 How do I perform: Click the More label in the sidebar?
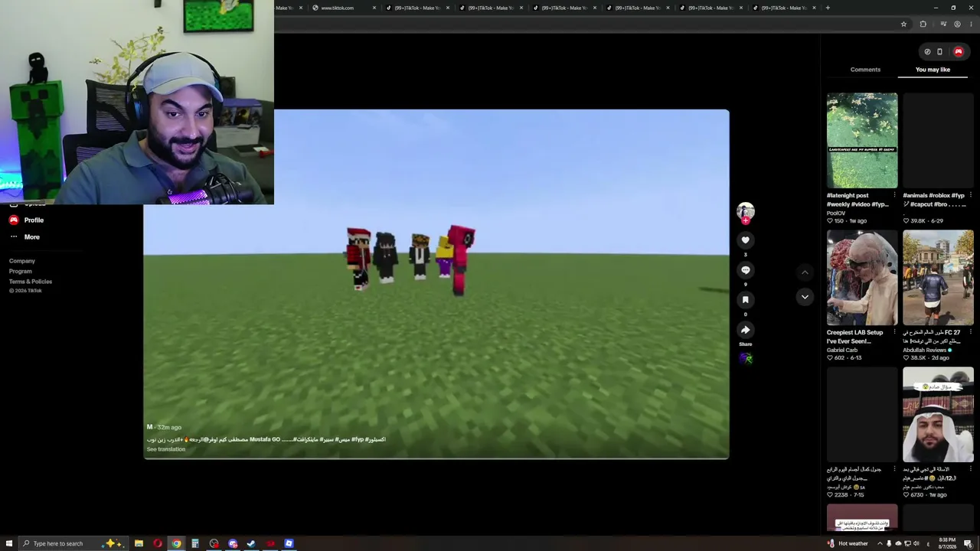coord(31,237)
